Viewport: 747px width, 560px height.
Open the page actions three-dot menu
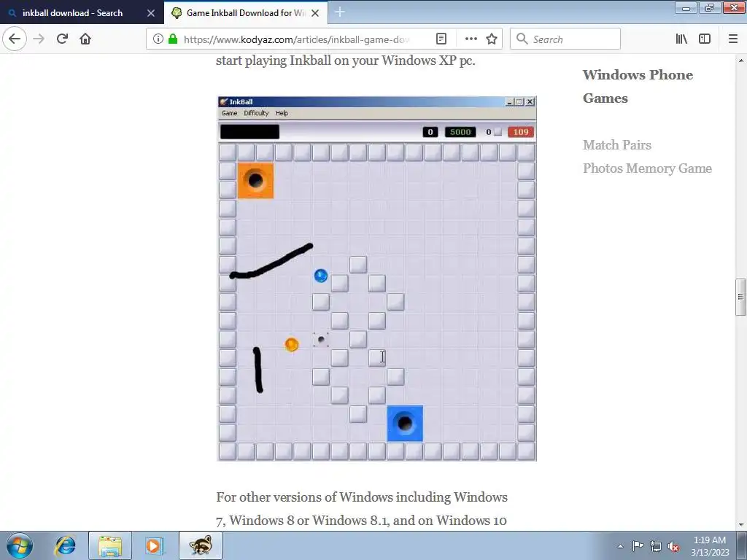click(471, 39)
